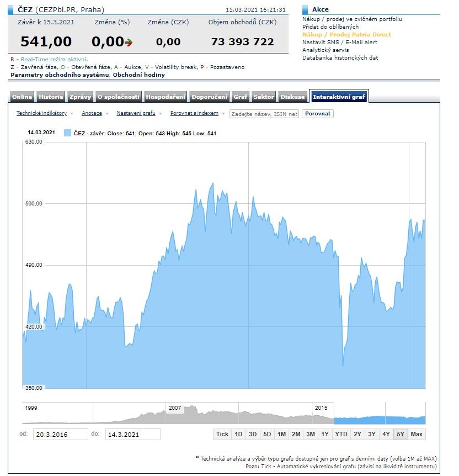Click the ČEZ legend blue color box
This screenshot has width=459, height=476.
click(x=67, y=133)
